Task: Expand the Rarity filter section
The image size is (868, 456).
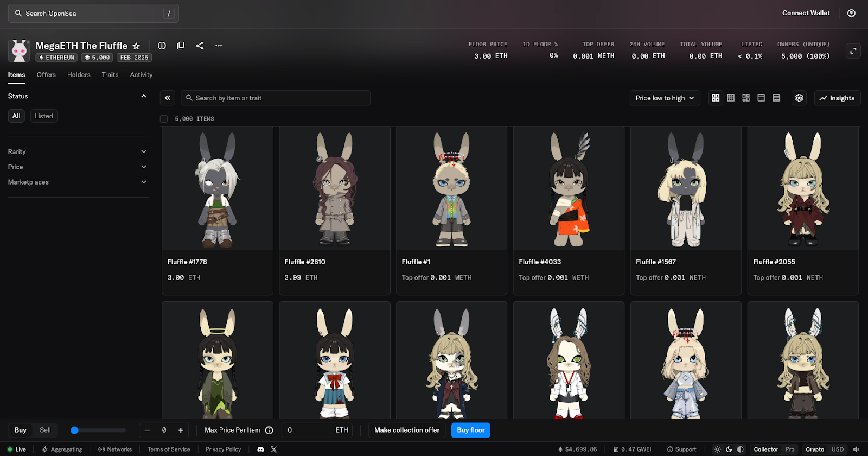Action: (x=77, y=152)
